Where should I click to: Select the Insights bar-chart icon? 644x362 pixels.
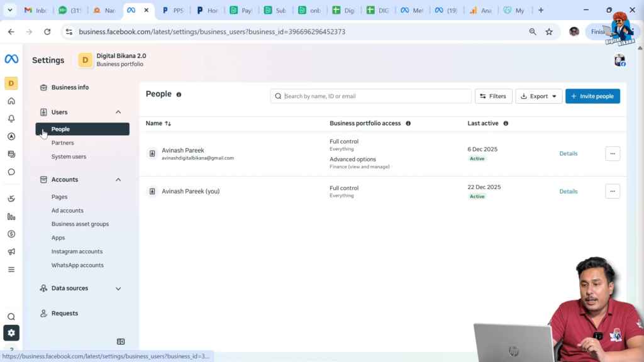tap(11, 216)
